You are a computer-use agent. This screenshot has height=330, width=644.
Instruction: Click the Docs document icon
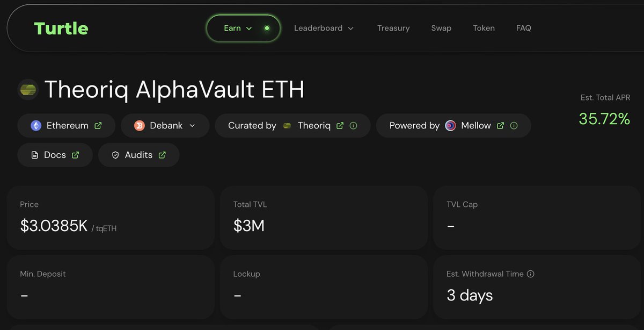[x=35, y=155]
